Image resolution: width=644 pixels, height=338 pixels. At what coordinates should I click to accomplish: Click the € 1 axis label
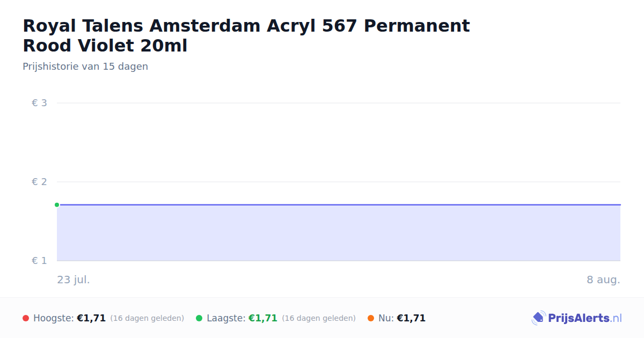(x=39, y=261)
